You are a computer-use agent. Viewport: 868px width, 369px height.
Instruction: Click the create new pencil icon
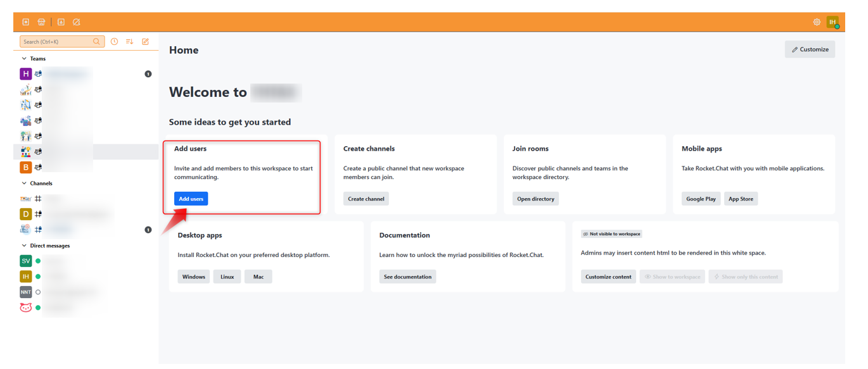[x=145, y=42]
